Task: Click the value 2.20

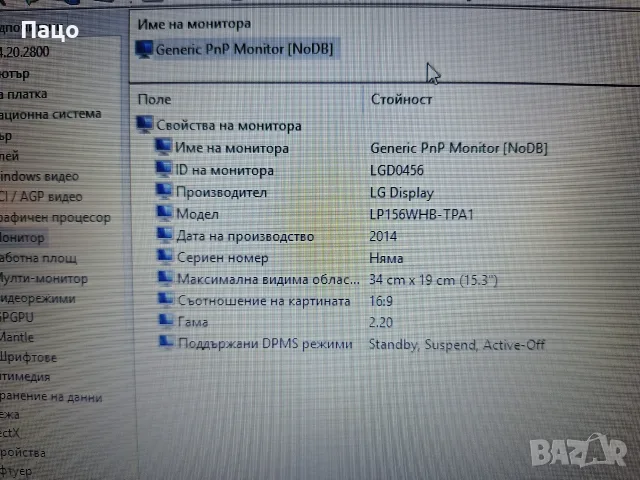Action: point(381,322)
